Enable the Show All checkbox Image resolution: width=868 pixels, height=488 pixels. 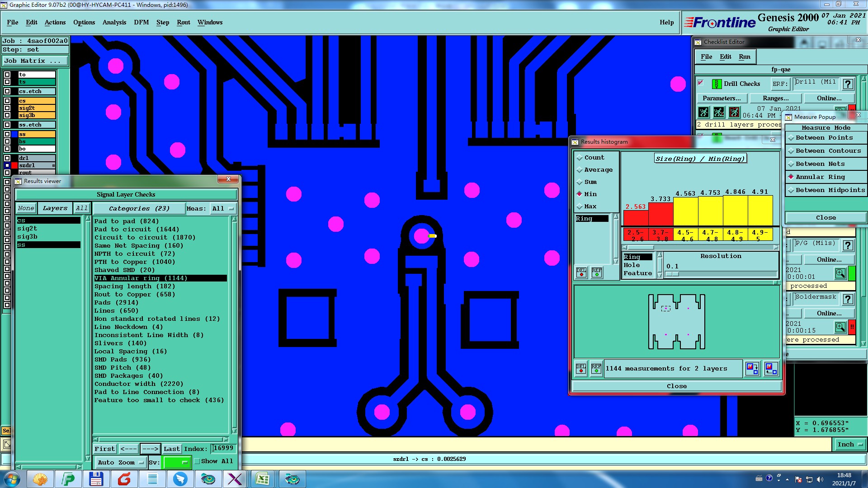click(197, 461)
